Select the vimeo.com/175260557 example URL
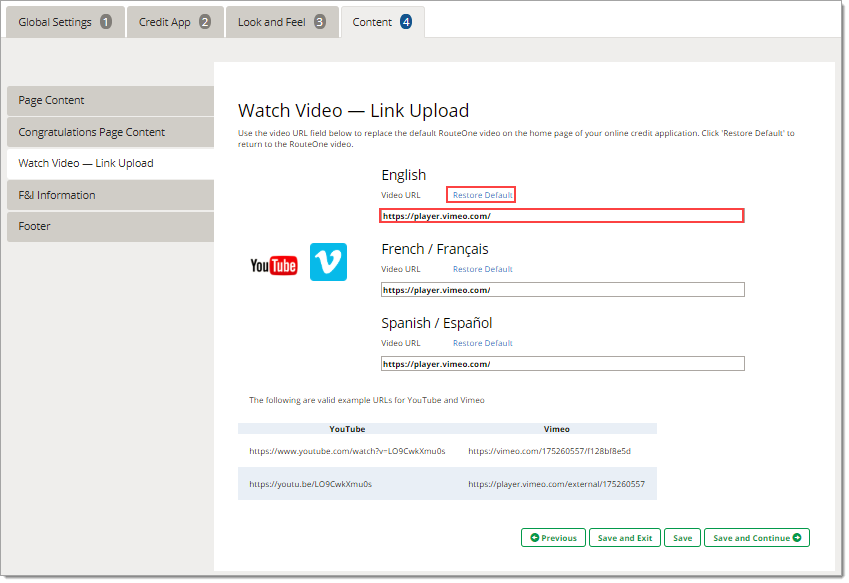Viewport: 849px width, 583px height. click(550, 451)
